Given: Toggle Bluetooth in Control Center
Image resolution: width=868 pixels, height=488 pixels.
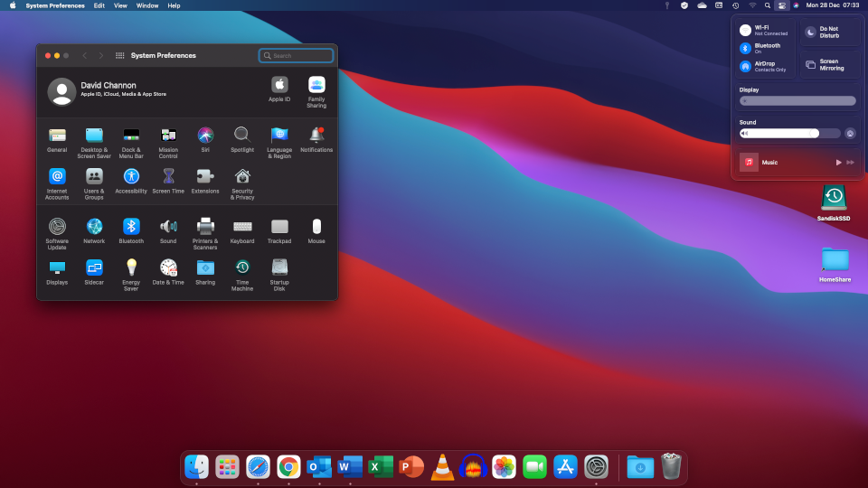Looking at the screenshot, I should (746, 49).
